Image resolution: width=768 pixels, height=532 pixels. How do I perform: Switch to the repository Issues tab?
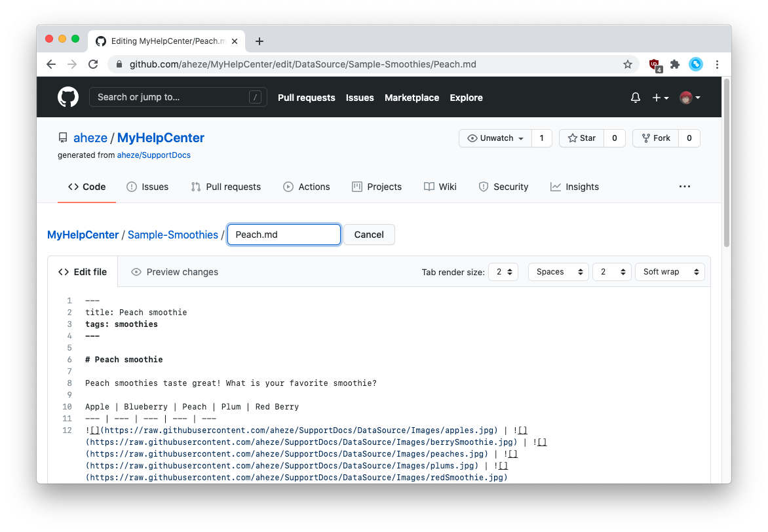point(147,187)
